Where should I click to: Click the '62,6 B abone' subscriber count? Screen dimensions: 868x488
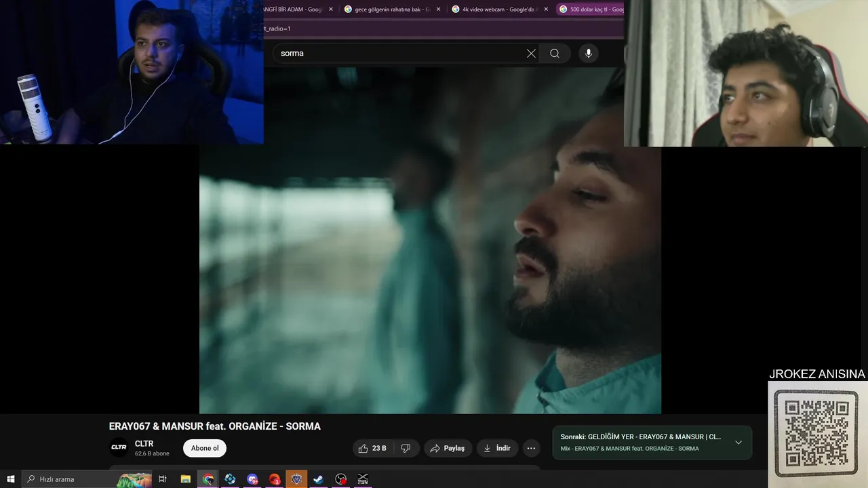click(152, 453)
